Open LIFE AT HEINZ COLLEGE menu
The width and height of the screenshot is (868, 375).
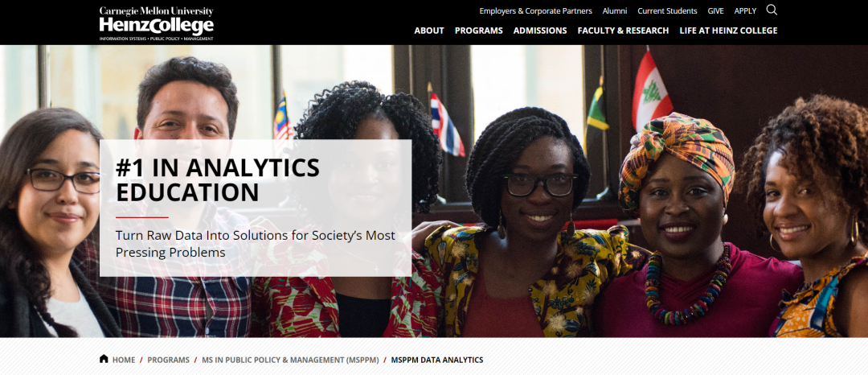[728, 31]
